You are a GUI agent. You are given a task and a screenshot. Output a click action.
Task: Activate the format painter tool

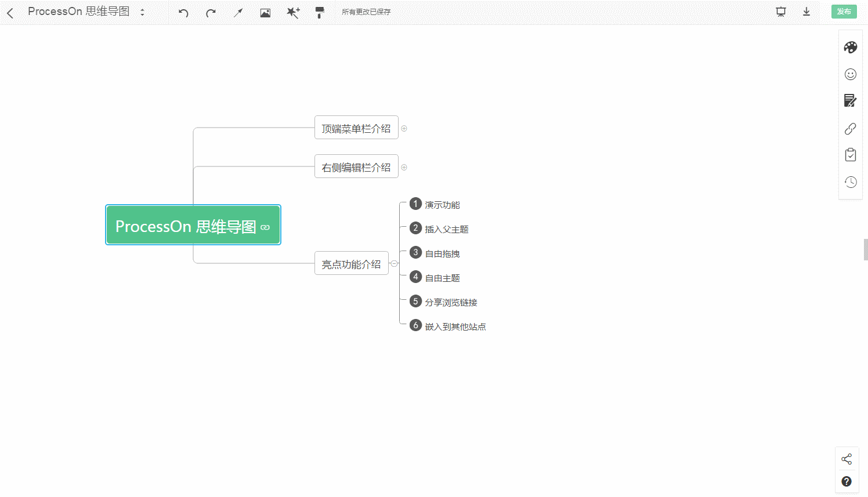(x=320, y=12)
